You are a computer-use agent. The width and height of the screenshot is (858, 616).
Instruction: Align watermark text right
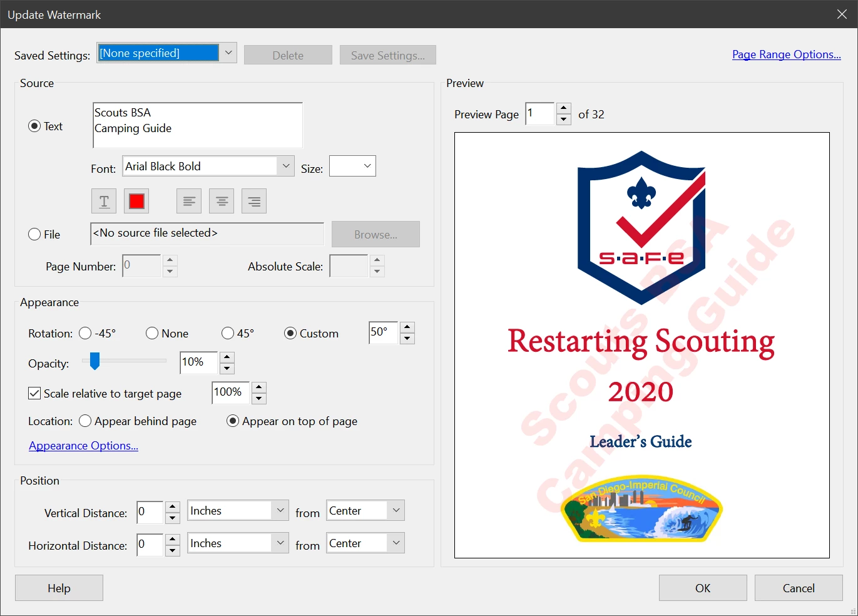[x=254, y=201]
